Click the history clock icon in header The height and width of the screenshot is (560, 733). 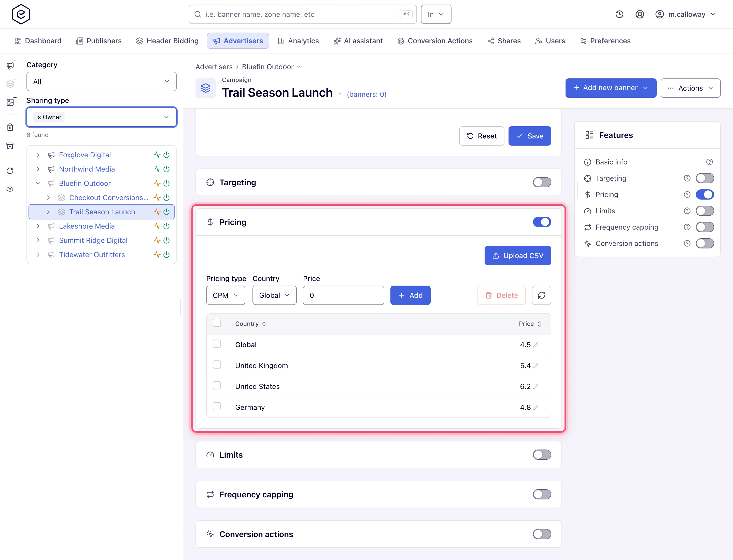coord(619,14)
